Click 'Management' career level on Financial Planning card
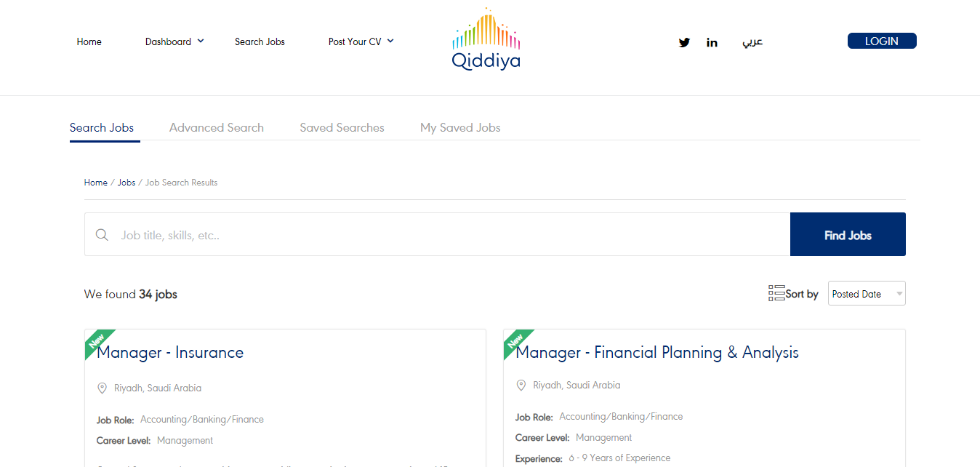 603,438
